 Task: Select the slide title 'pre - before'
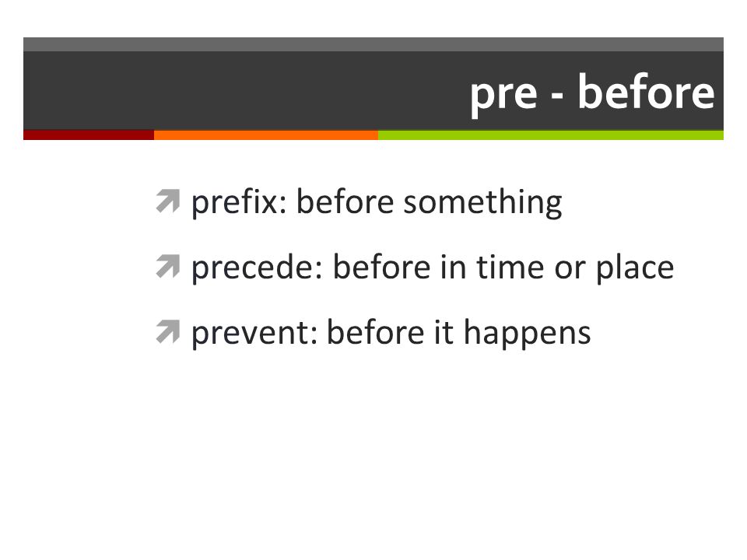[592, 93]
